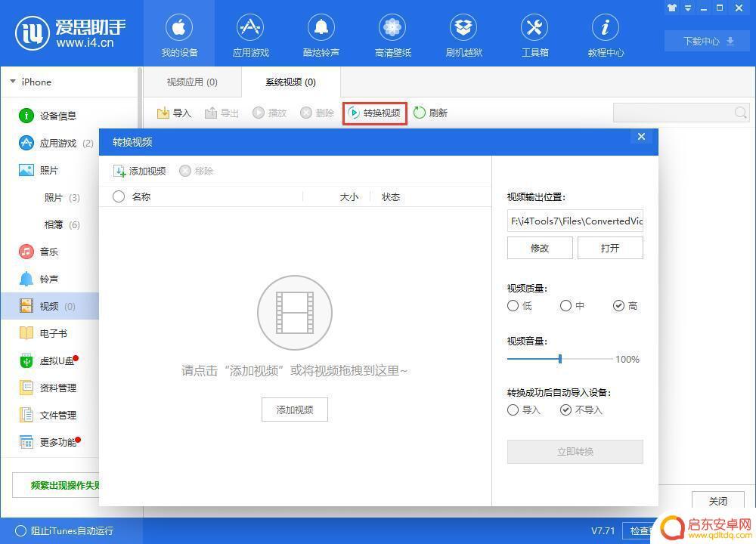This screenshot has width=756, height=544.
Task: Toggle 阻止iTunes自动运行 option
Action: (x=64, y=530)
